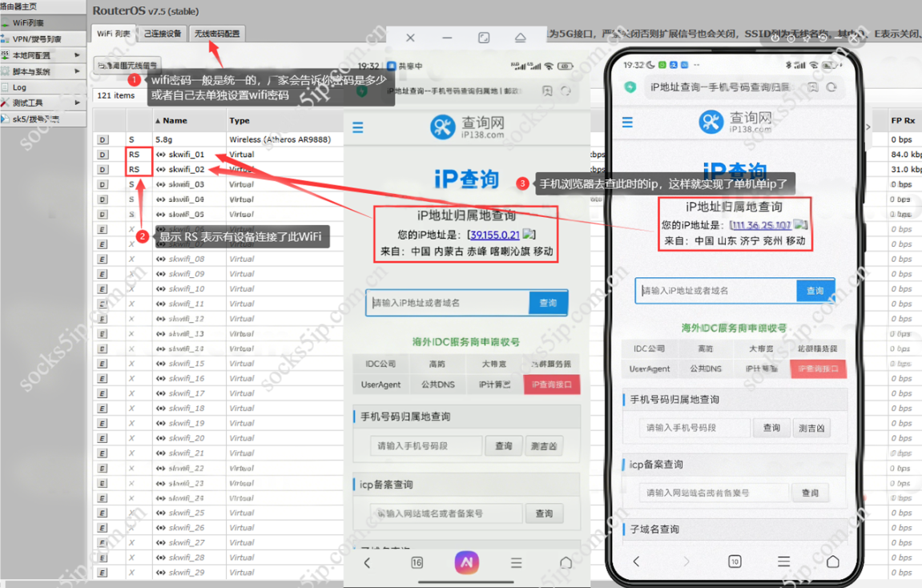Open the Log sidebar entry
Viewport: 922px width, 588px height.
pos(19,87)
